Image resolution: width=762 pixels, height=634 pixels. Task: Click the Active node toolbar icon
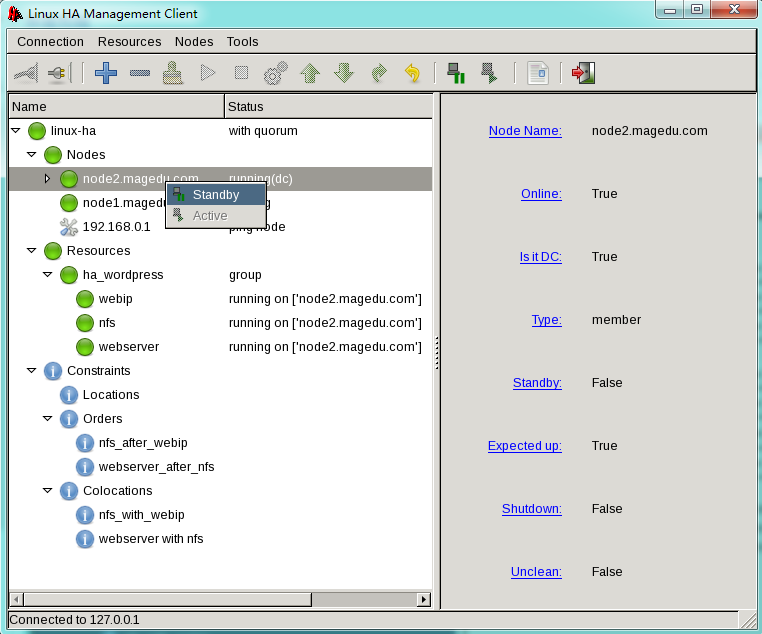(489, 73)
